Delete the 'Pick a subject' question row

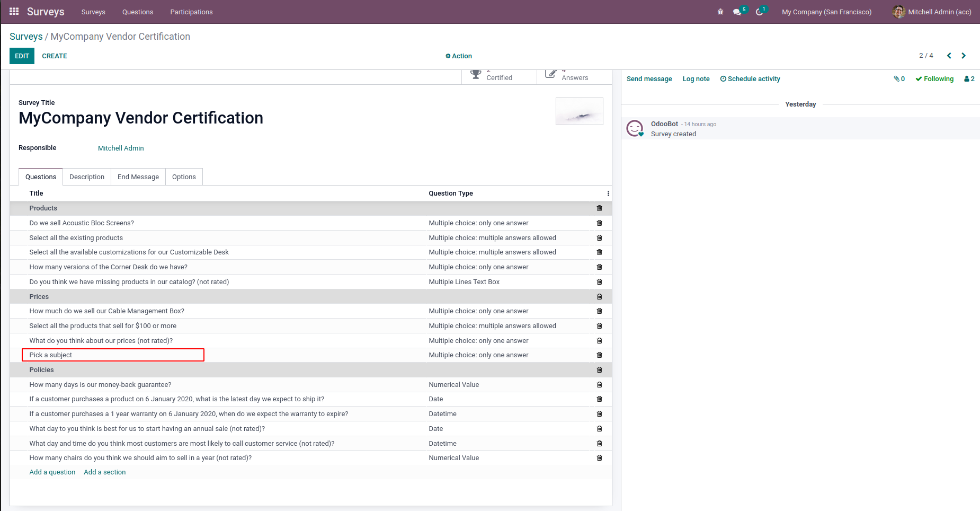(x=599, y=355)
